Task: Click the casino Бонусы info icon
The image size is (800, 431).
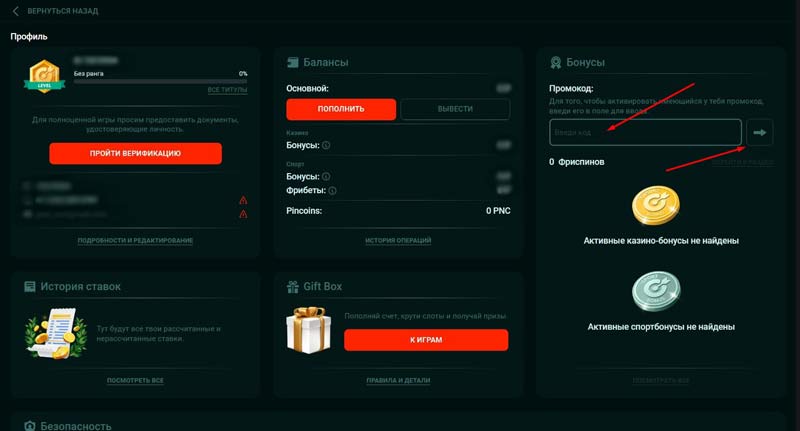Action: 326,145
